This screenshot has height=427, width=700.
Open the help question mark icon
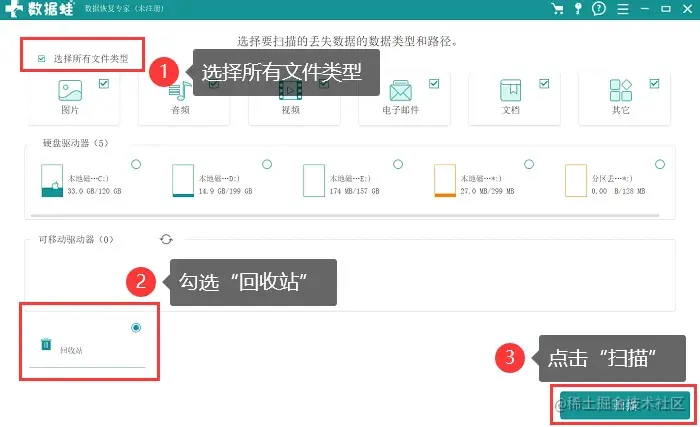point(599,8)
